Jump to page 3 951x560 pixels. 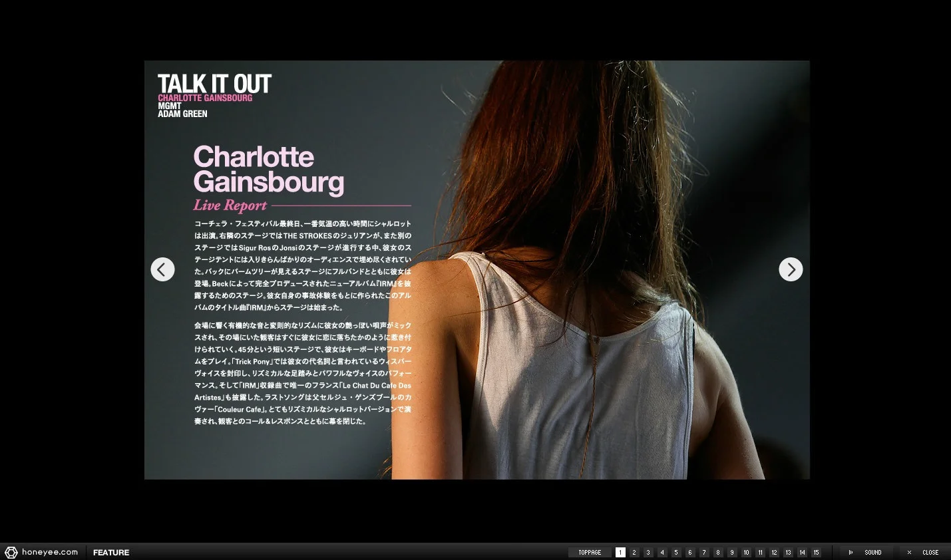pos(648,553)
